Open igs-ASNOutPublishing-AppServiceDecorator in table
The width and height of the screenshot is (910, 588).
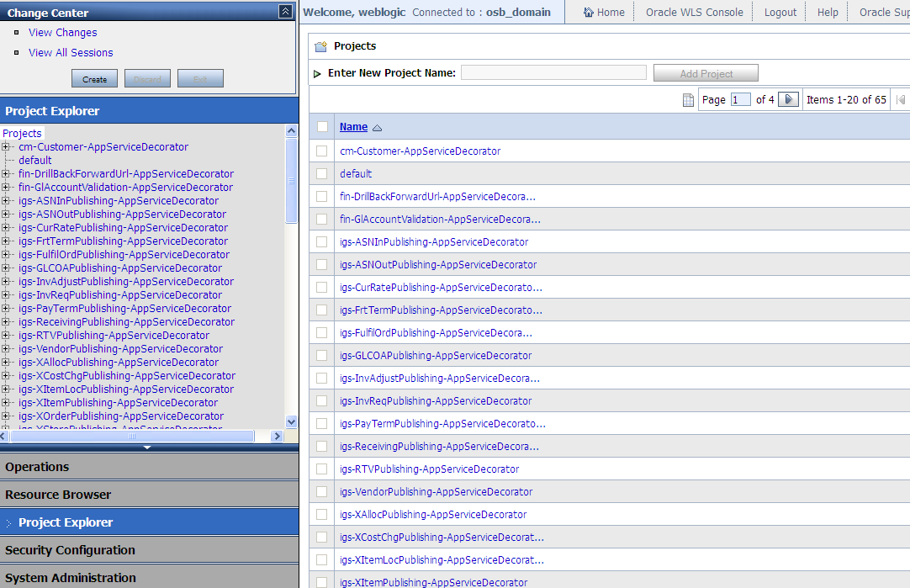click(x=438, y=265)
